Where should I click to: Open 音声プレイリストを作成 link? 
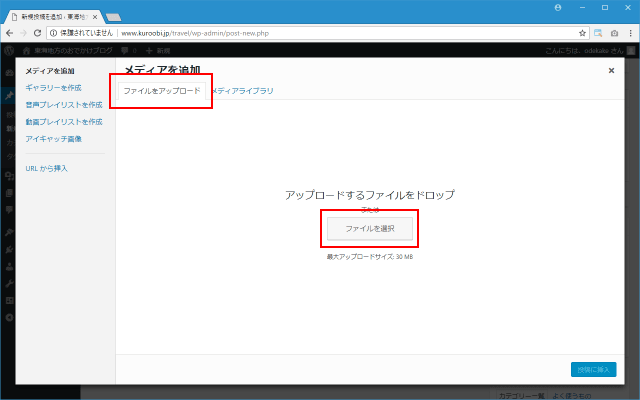tap(64, 105)
